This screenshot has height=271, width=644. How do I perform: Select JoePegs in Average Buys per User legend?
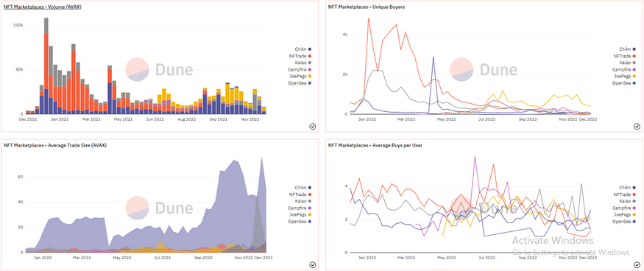click(625, 214)
